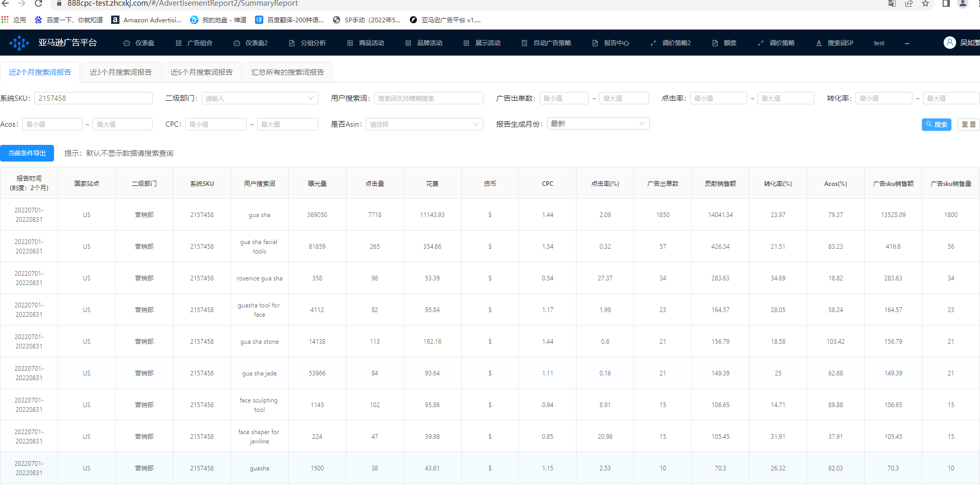Switch to 近3个月搜索词报告 tab
This screenshot has width=980, height=485.
120,72
